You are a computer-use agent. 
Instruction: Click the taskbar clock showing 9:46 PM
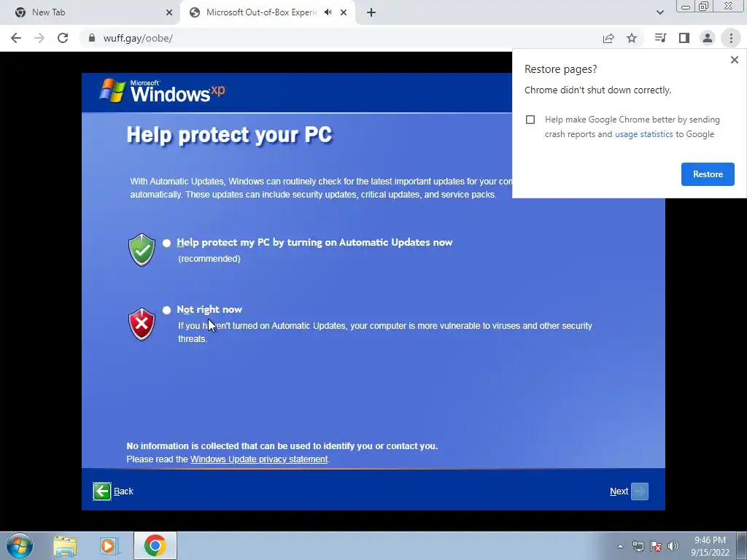[710, 546]
